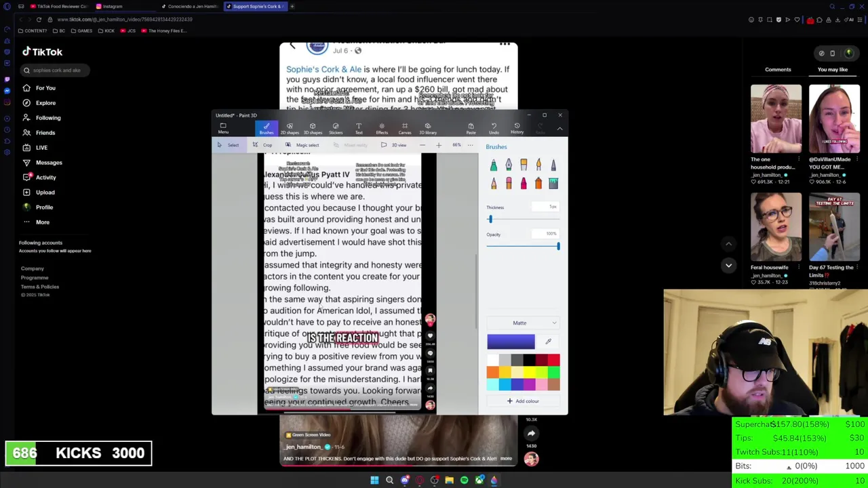
Task: Toggle 3D view in Paint 3D
Action: tap(395, 145)
